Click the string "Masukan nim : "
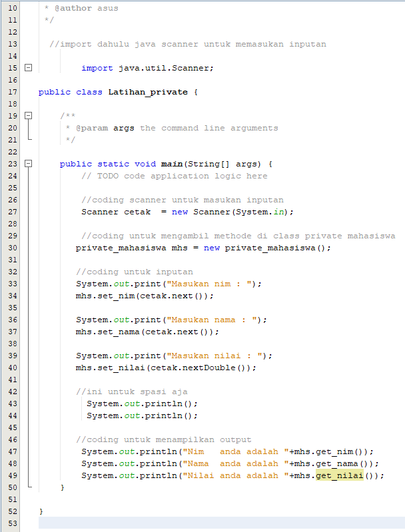 208,284
